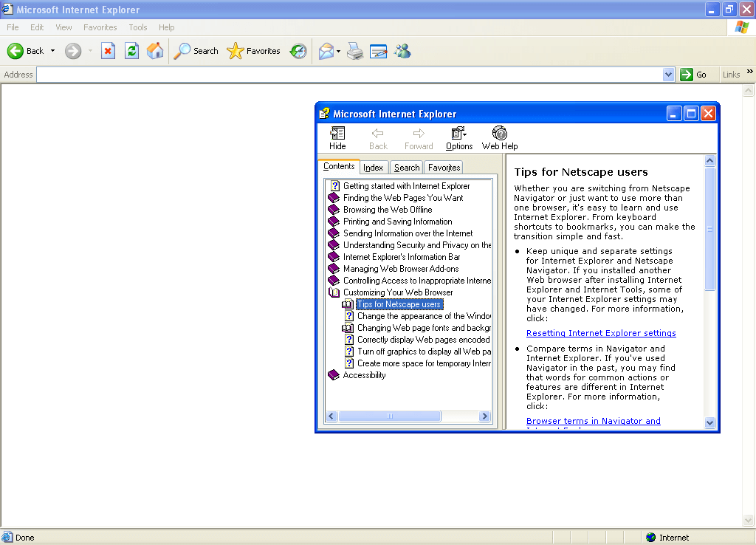Open the Back button history dropdown arrow
Image resolution: width=756 pixels, height=545 pixels.
click(52, 51)
